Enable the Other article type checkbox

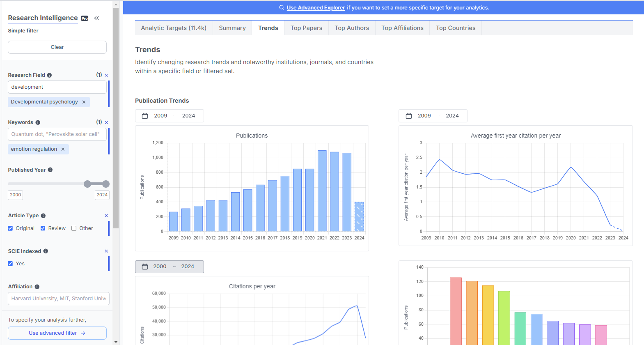(74, 228)
